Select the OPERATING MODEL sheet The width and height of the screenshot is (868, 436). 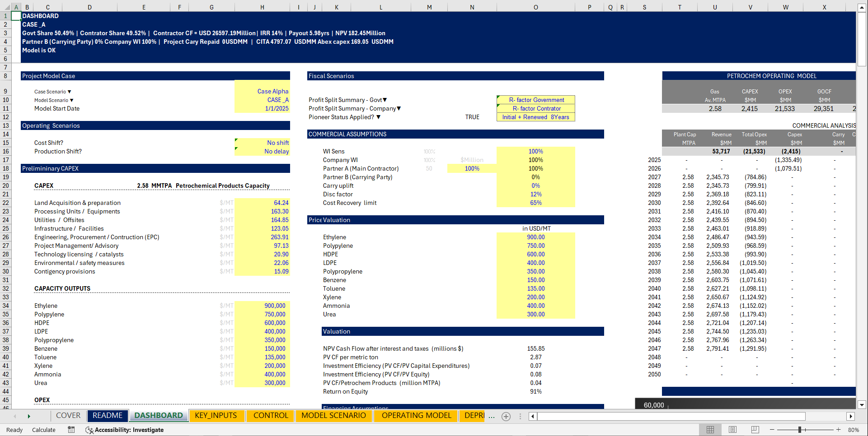point(415,416)
